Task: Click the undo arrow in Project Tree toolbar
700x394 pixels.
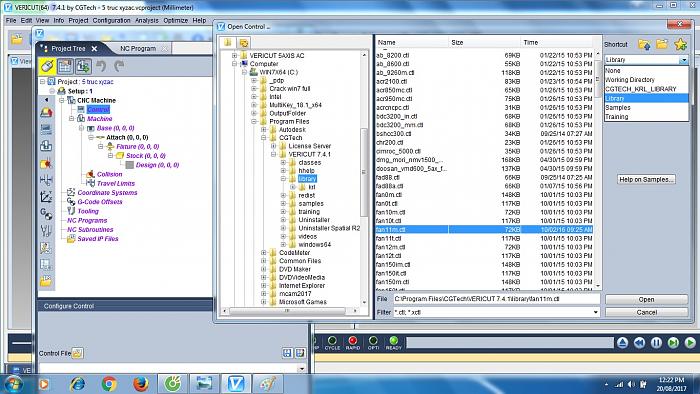Action: pos(101,66)
